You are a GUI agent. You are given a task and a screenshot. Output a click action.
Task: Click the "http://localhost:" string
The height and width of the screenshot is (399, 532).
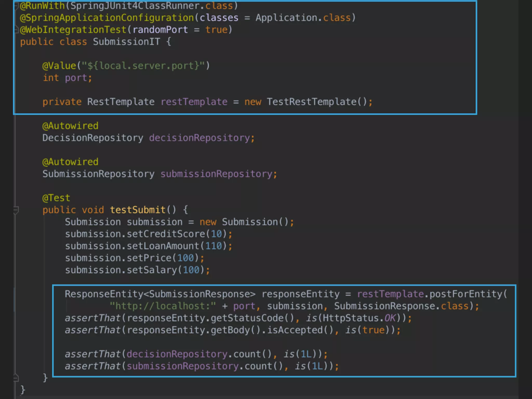(163, 306)
